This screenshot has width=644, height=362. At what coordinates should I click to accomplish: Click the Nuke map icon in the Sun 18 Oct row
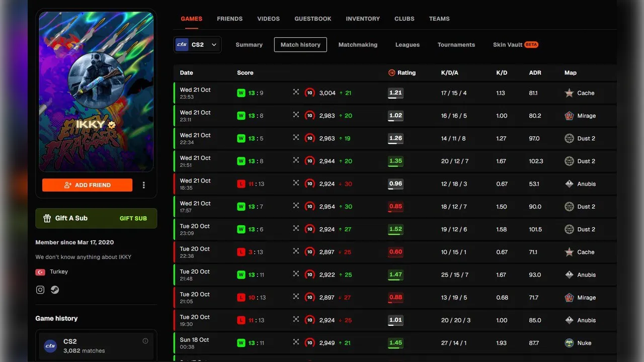569,343
